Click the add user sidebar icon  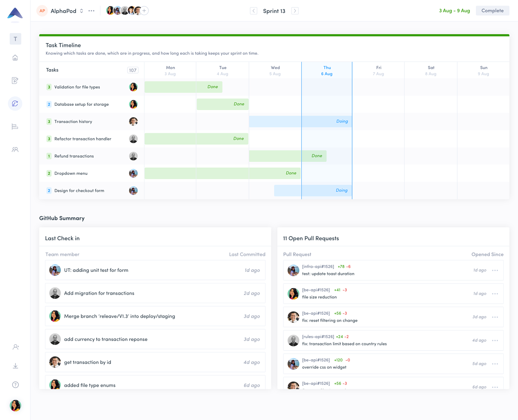pyautogui.click(x=15, y=347)
